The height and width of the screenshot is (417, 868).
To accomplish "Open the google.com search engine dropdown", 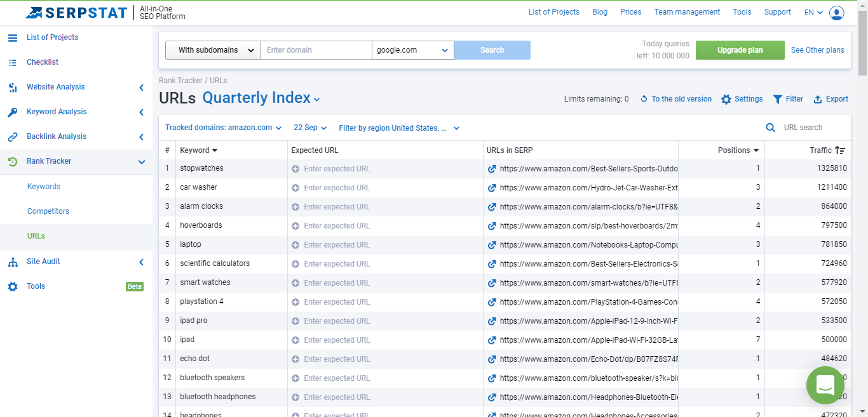I will pyautogui.click(x=413, y=50).
